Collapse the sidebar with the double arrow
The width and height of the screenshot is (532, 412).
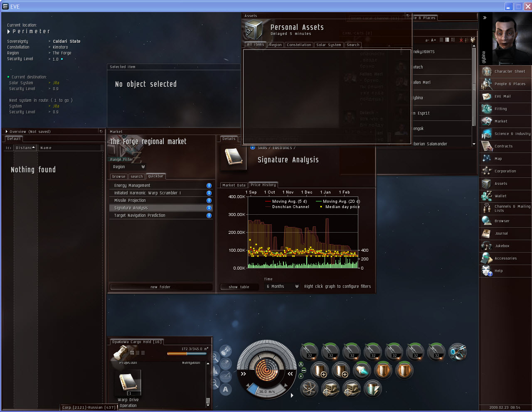[x=485, y=18]
